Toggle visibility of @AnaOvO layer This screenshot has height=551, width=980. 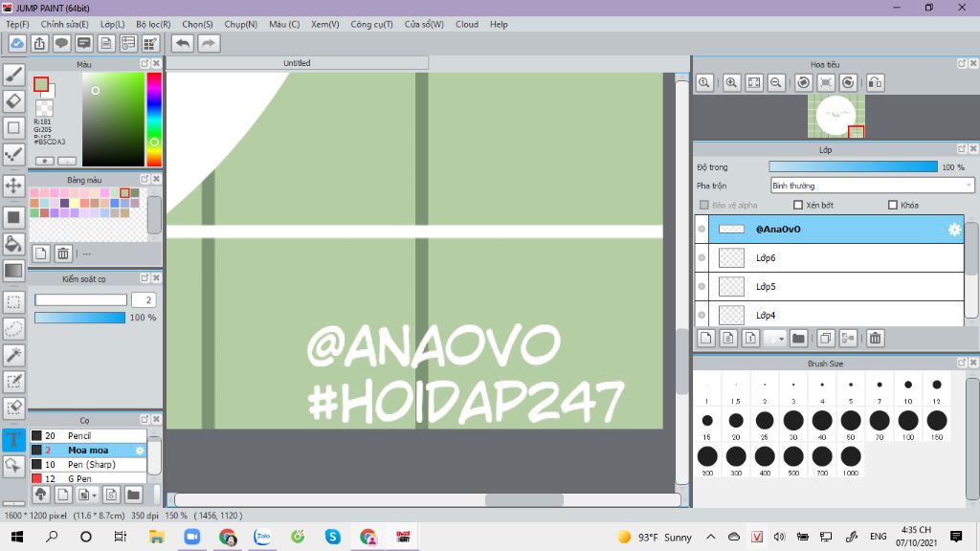(702, 230)
